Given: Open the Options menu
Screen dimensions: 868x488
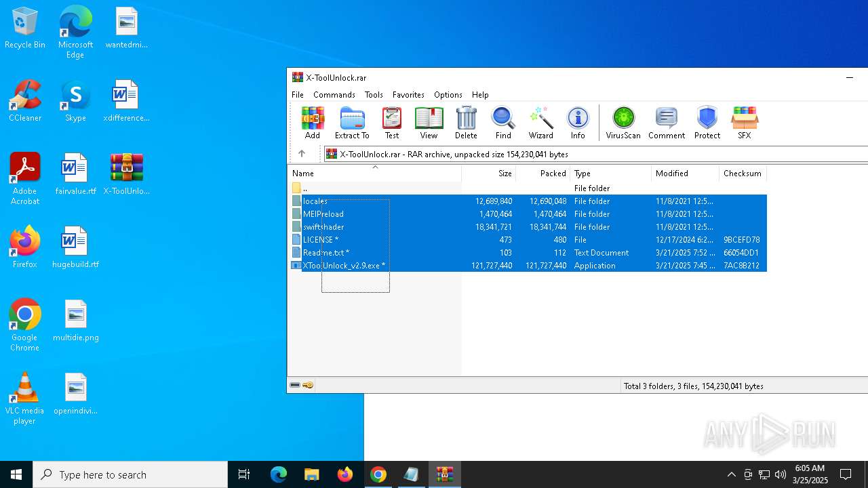Looking at the screenshot, I should coord(448,95).
